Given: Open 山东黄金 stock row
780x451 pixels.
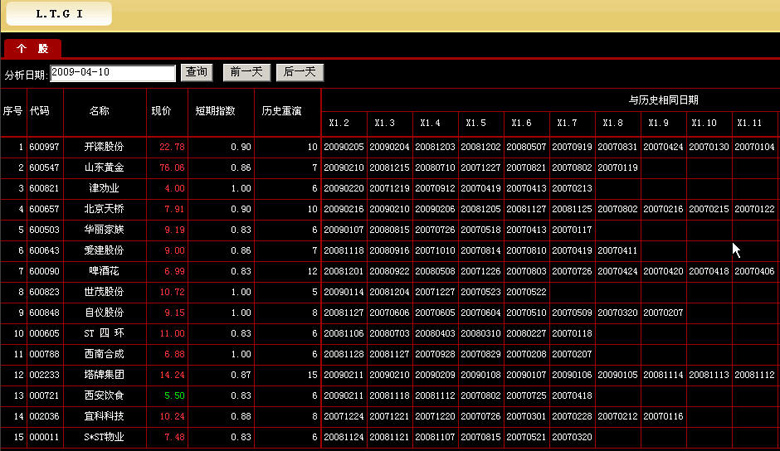Looking at the screenshot, I should point(105,168).
